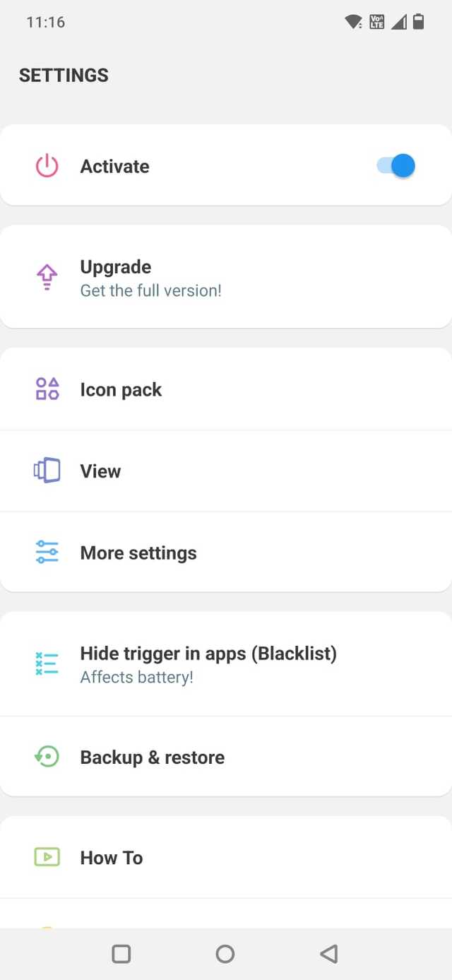Tap the View panels icon
Viewport: 452px width, 980px height.
pos(47,471)
